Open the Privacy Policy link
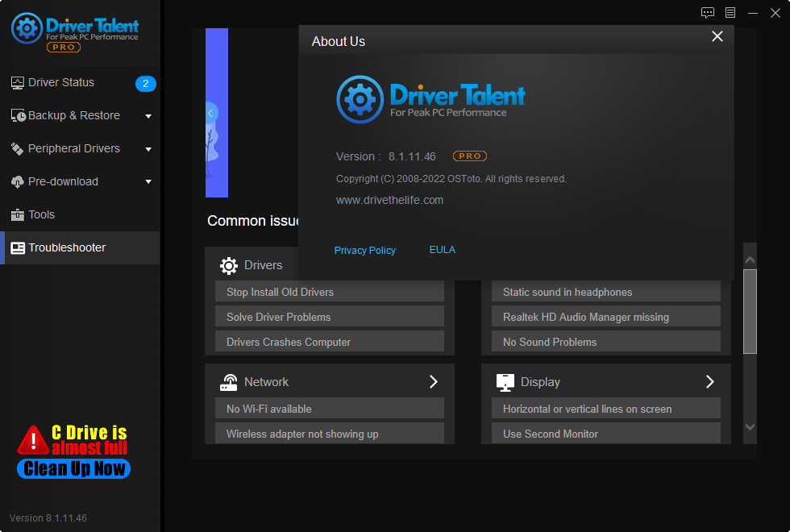Image resolution: width=790 pixels, height=532 pixels. pyautogui.click(x=364, y=250)
